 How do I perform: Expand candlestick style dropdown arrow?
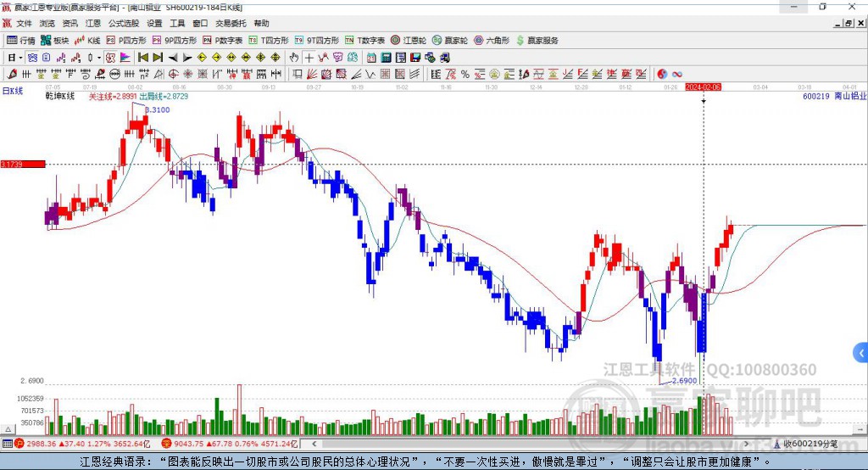[x=99, y=58]
